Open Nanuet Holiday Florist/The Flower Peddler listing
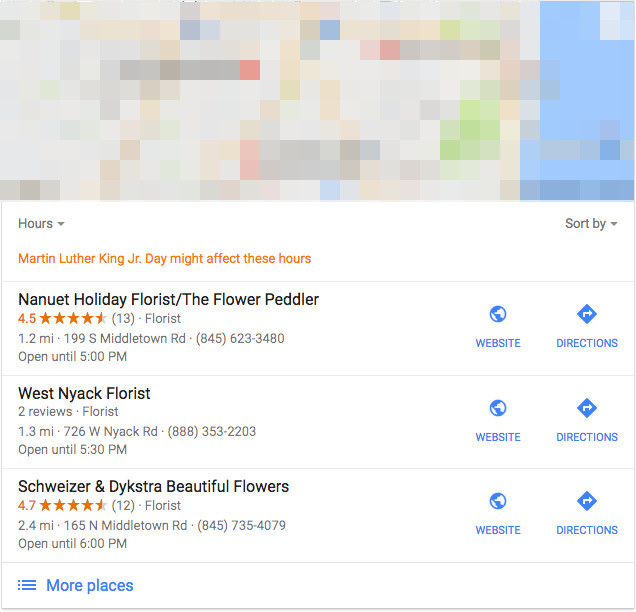 tap(168, 299)
